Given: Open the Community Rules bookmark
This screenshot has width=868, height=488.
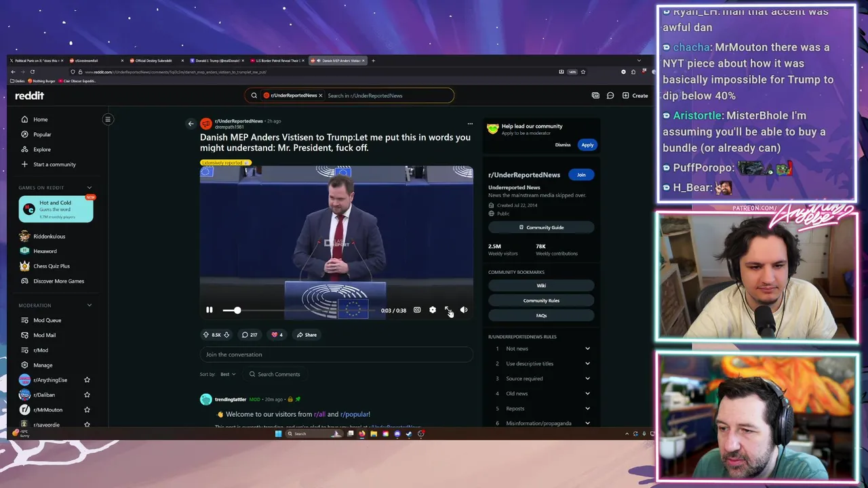Looking at the screenshot, I should pyautogui.click(x=541, y=301).
